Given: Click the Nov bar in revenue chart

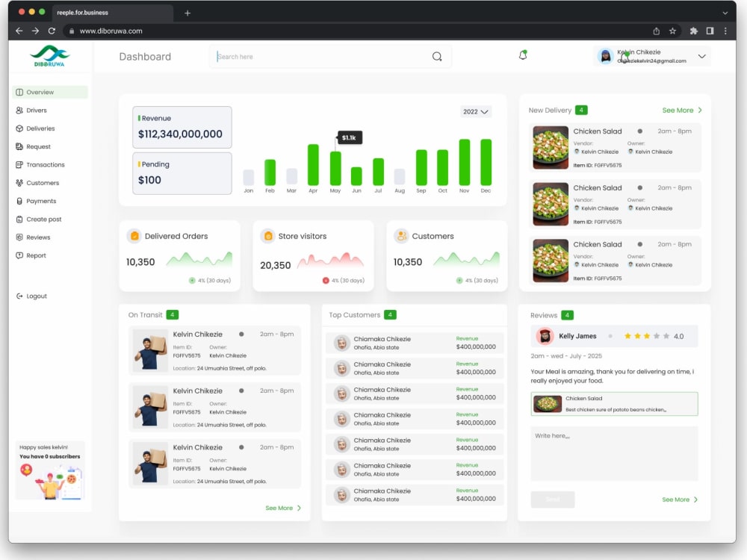Looking at the screenshot, I should pyautogui.click(x=464, y=162).
